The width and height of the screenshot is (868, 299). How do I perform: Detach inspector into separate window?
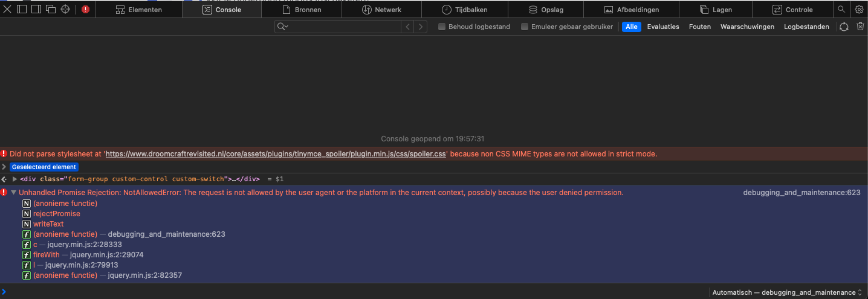click(x=50, y=9)
